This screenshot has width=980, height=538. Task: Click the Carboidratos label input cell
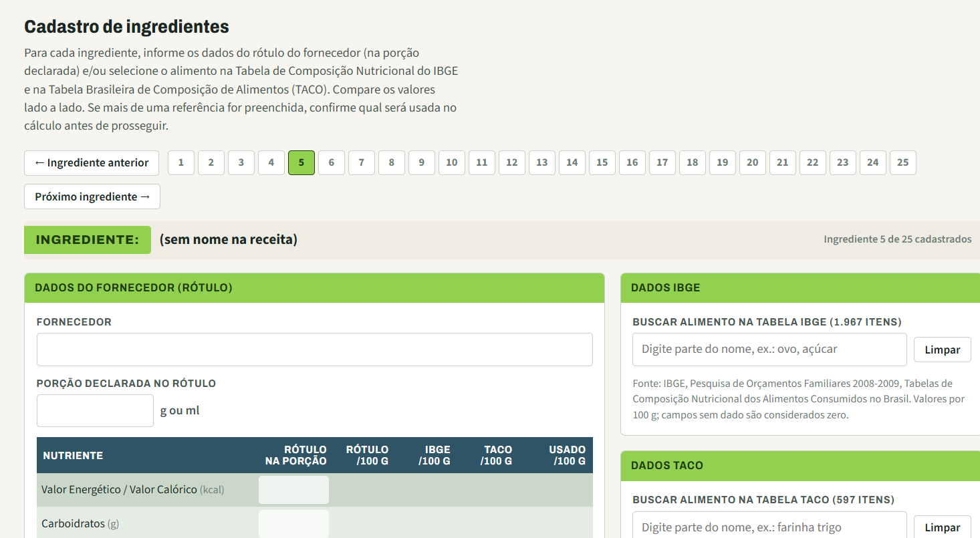pos(293,523)
